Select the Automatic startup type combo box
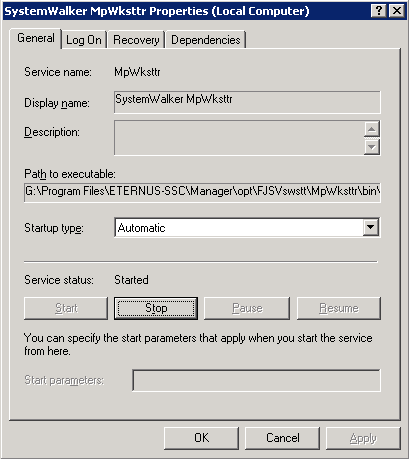Screen dimensions: 409x459 point(247,228)
